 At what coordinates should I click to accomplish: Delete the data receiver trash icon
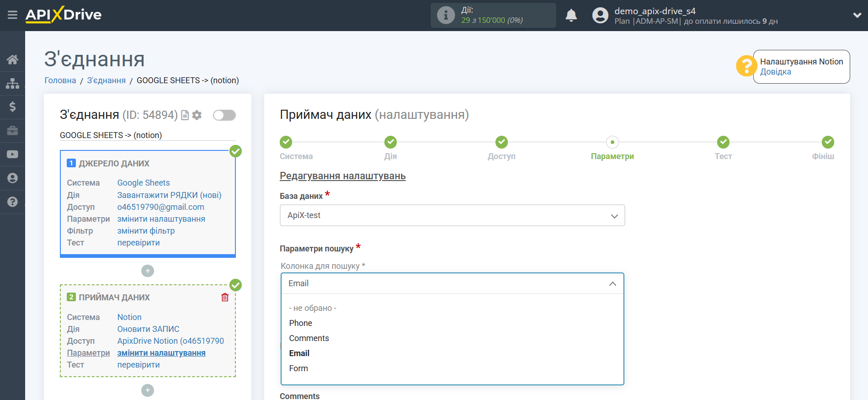(225, 298)
